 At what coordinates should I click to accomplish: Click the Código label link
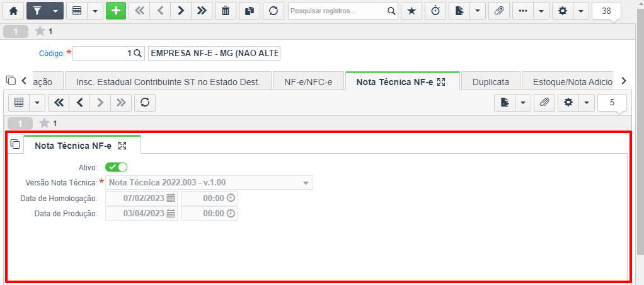point(52,53)
